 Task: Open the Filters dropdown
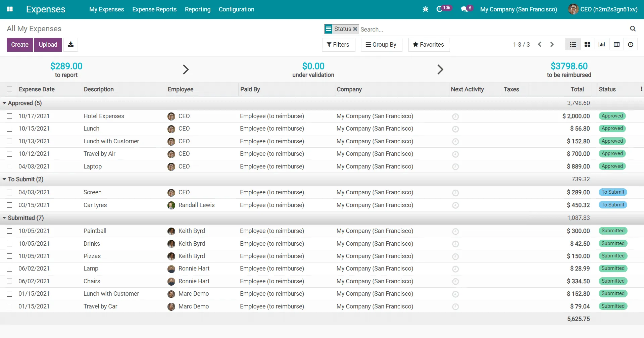pyautogui.click(x=339, y=45)
